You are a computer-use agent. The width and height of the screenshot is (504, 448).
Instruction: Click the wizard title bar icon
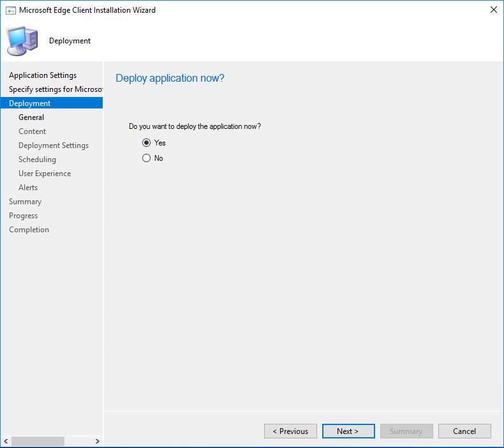[11, 11]
